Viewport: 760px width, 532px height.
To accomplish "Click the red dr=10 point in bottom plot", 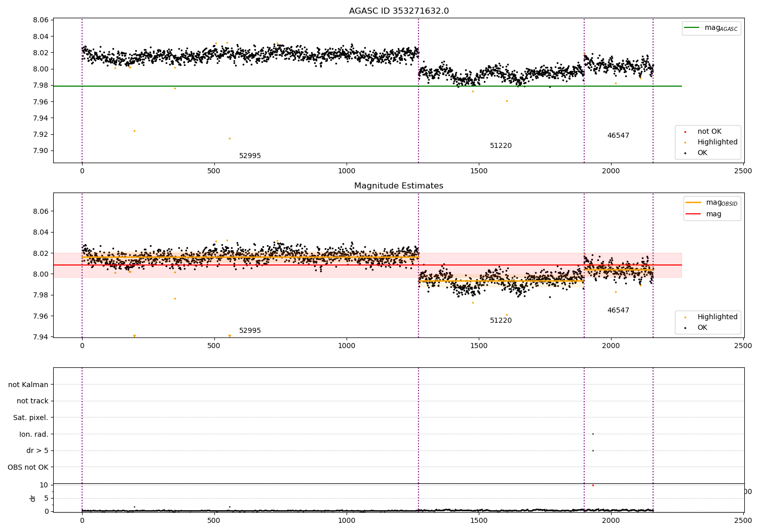I will pos(593,485).
